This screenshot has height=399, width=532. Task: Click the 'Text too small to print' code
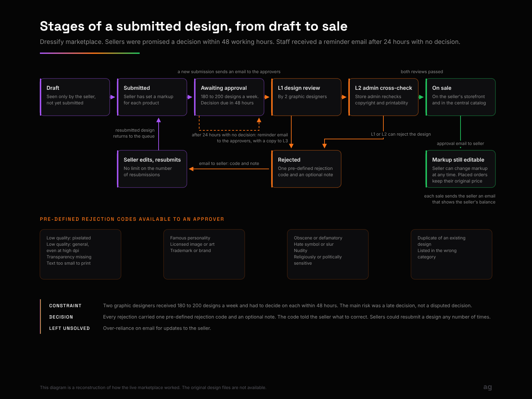[x=68, y=263]
